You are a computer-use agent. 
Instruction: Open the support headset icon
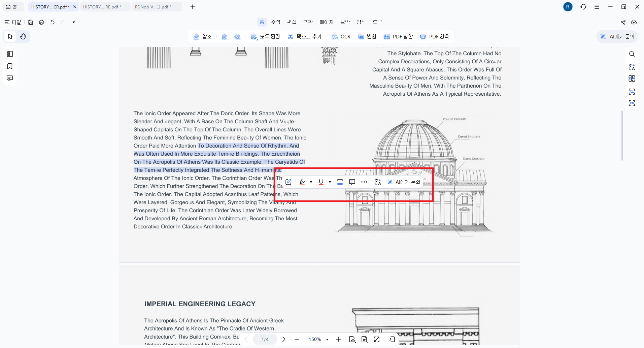(583, 7)
